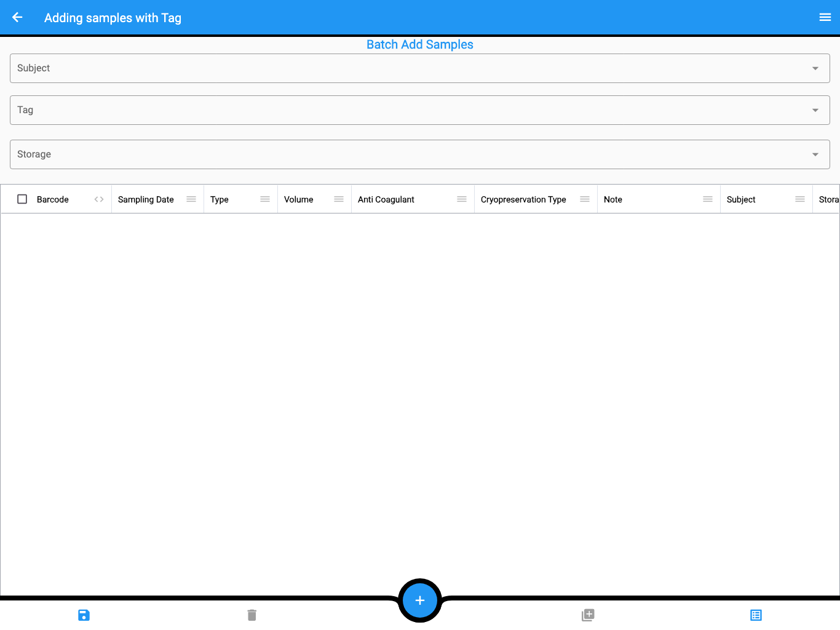Viewport: 840px width, 630px height.
Task: Sort by Anti Coagulant column header
Action: click(x=386, y=199)
